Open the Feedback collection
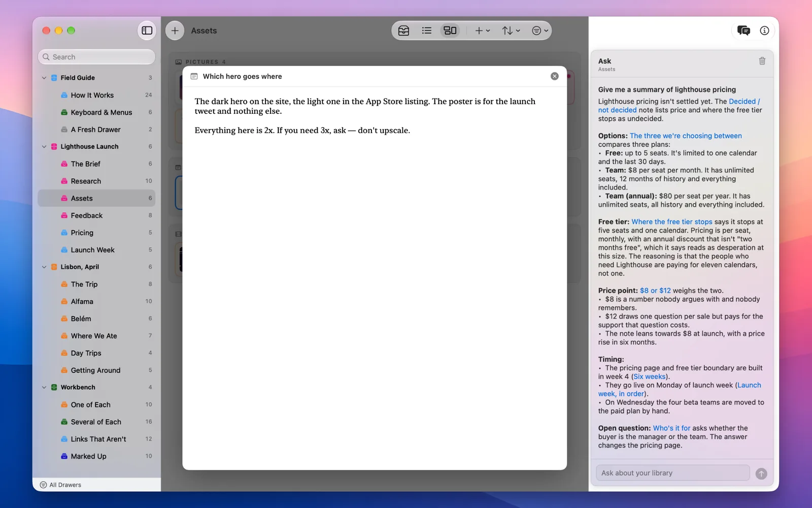Image resolution: width=812 pixels, height=508 pixels. pos(96,215)
